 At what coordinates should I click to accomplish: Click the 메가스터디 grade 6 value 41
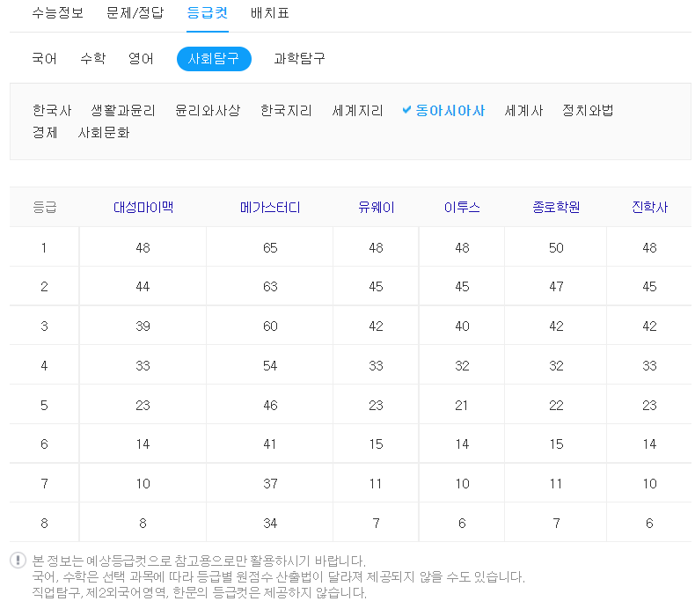coord(269,444)
